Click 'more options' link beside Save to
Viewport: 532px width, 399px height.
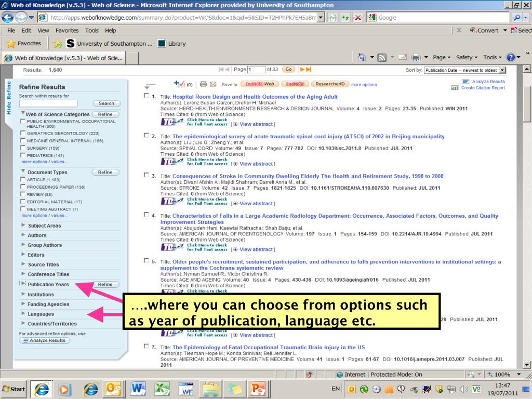[364, 85]
